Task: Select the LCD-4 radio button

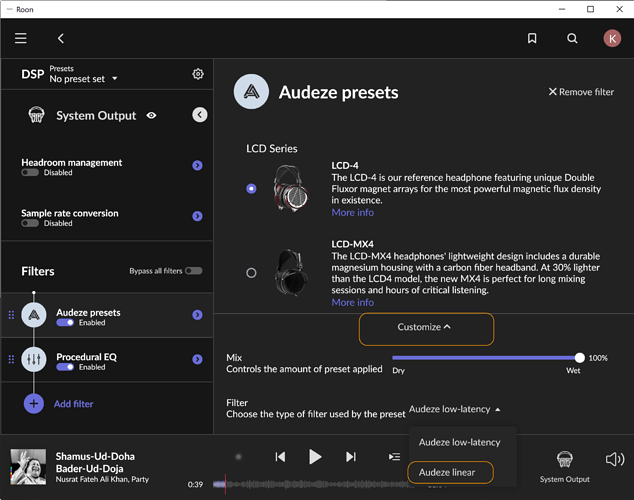Action: coord(251,189)
